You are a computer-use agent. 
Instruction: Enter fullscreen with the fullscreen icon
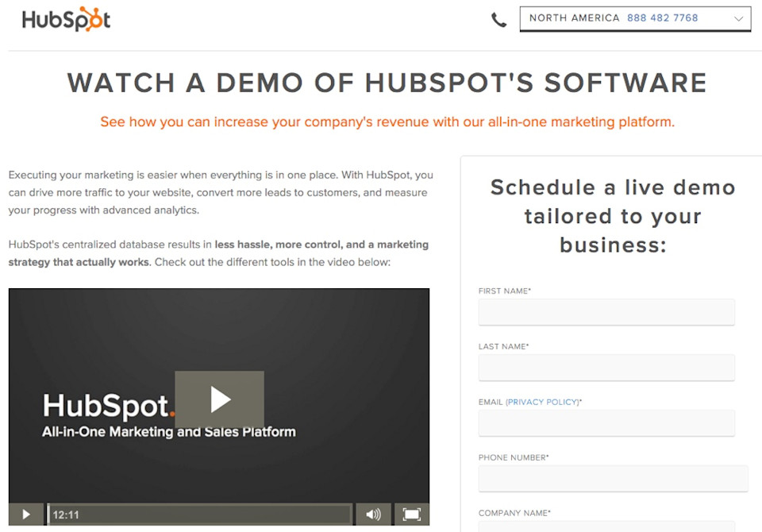[411, 514]
